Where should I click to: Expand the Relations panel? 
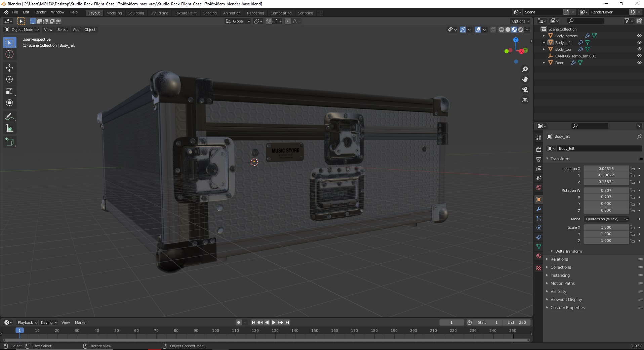click(559, 259)
